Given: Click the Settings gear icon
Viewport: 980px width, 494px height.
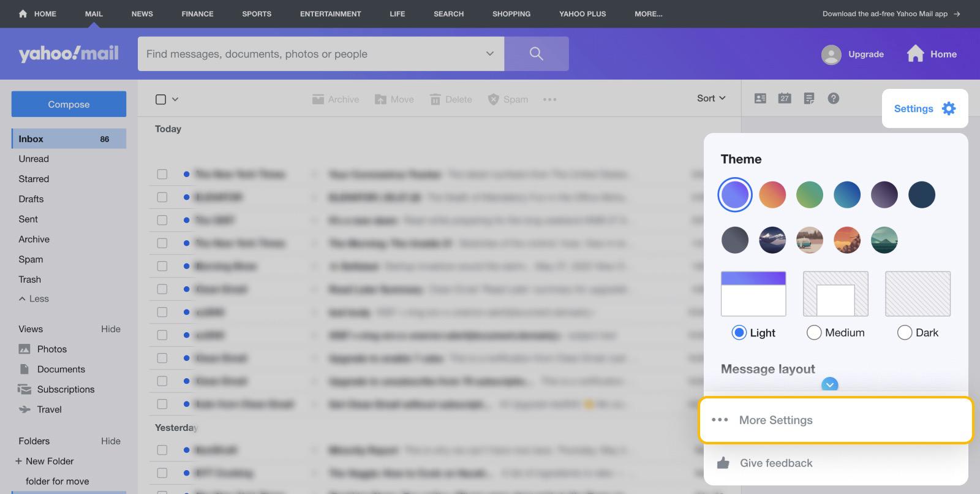Looking at the screenshot, I should point(948,108).
